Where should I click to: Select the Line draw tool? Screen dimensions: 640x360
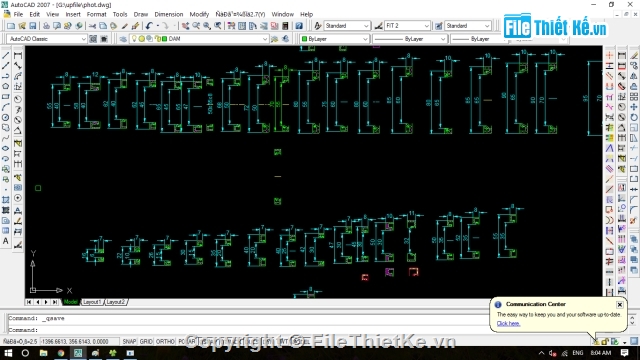6,55
